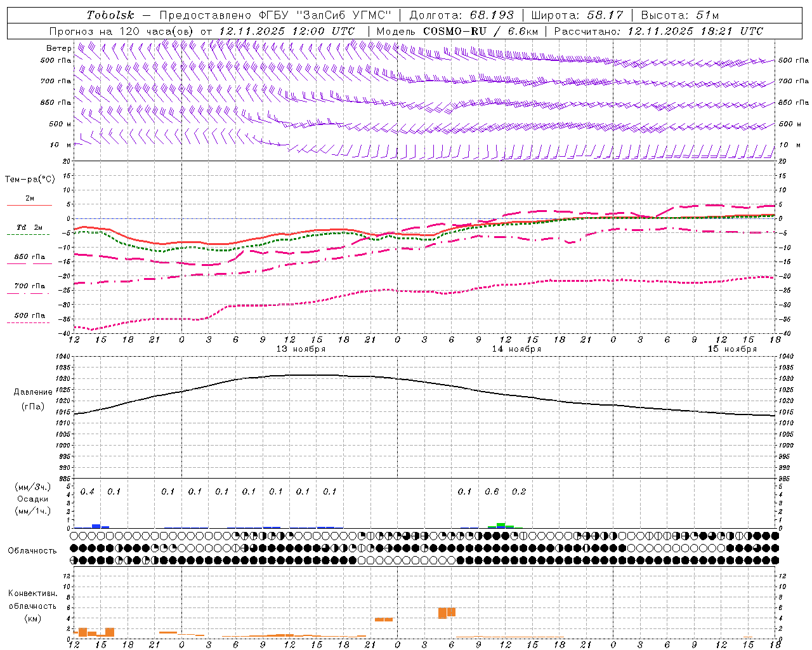Image resolution: width=812 pixels, height=650 pixels.
Task: Click the (км) convective cloud height unit
Action: pyautogui.click(x=32, y=618)
